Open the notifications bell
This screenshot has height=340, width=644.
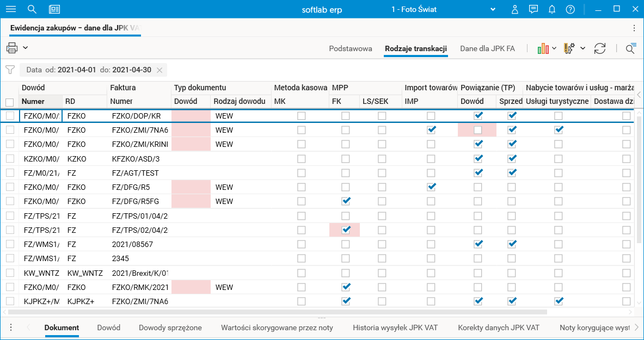coord(552,9)
